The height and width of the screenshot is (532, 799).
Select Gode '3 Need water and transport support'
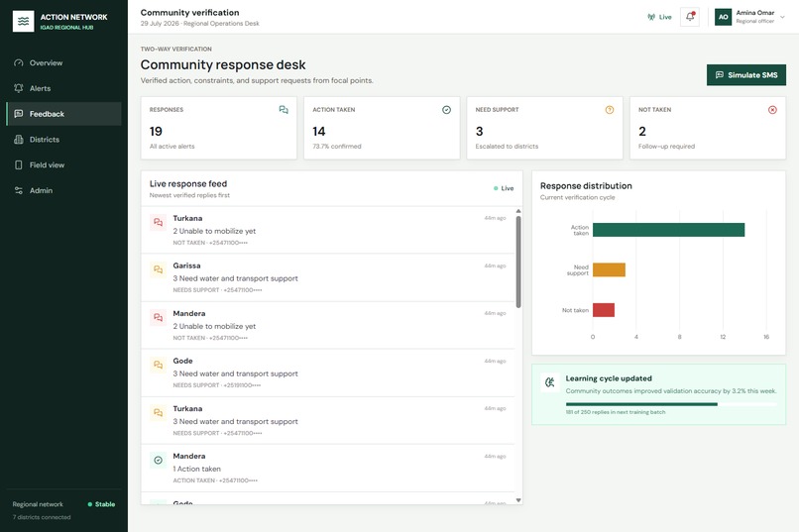pyautogui.click(x=235, y=373)
